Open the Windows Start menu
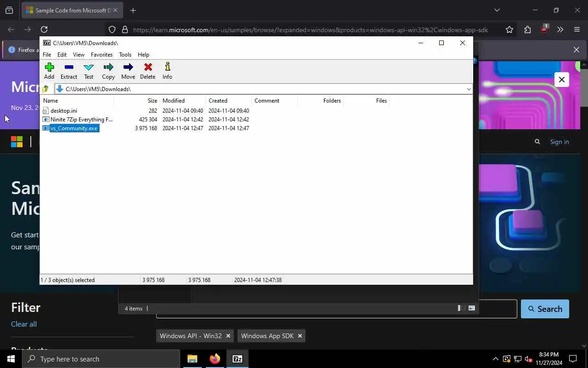Viewport: 588px width, 368px height. pyautogui.click(x=11, y=359)
